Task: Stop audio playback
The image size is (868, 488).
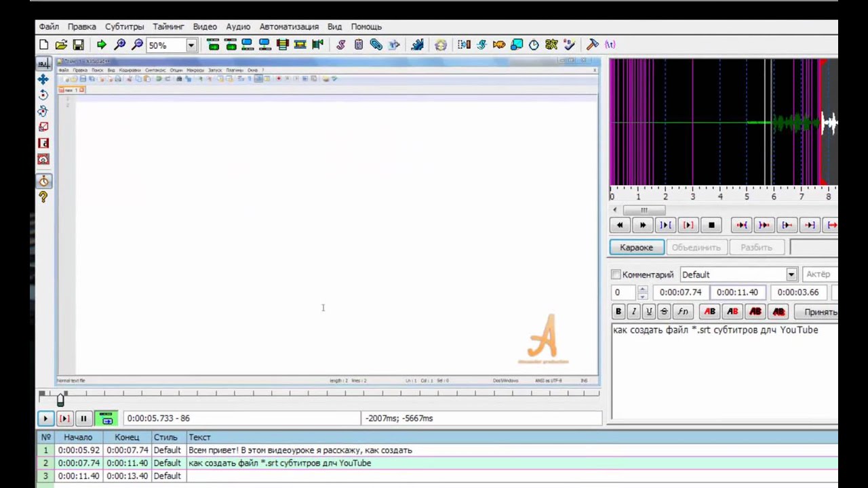Action: point(711,225)
